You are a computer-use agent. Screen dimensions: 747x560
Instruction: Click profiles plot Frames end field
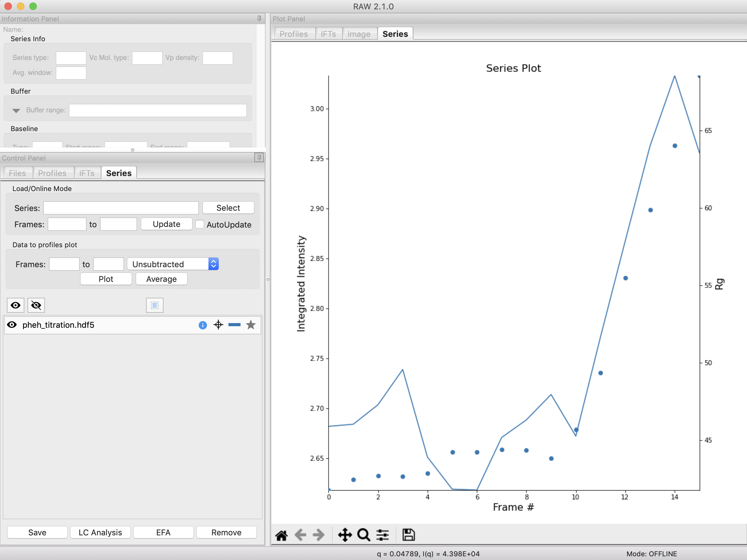tap(108, 264)
